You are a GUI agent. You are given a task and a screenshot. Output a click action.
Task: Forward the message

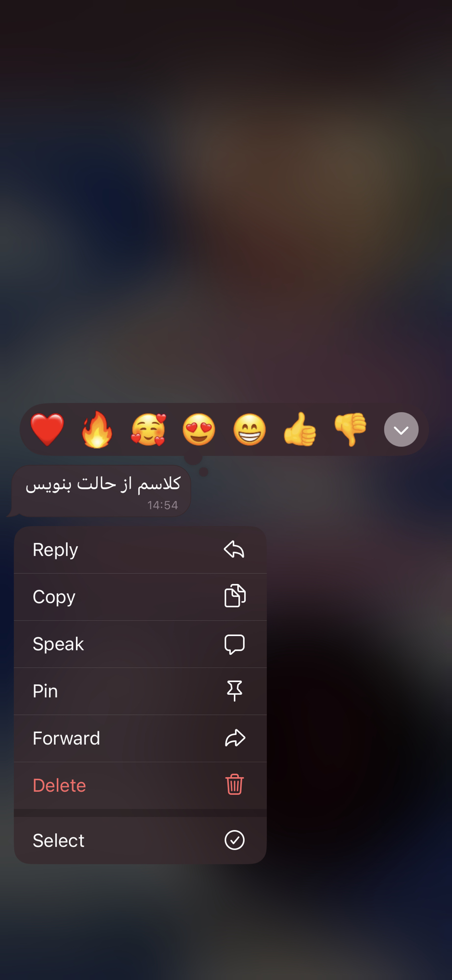point(140,738)
